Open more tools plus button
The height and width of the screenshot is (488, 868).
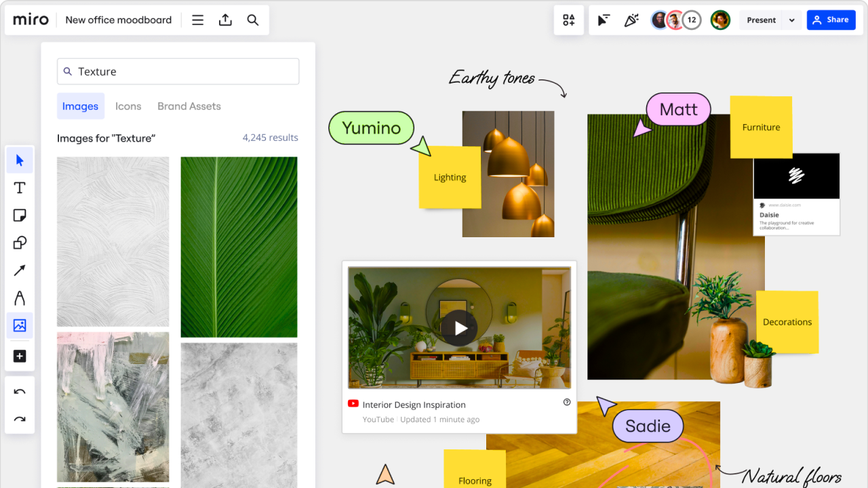pyautogui.click(x=20, y=356)
